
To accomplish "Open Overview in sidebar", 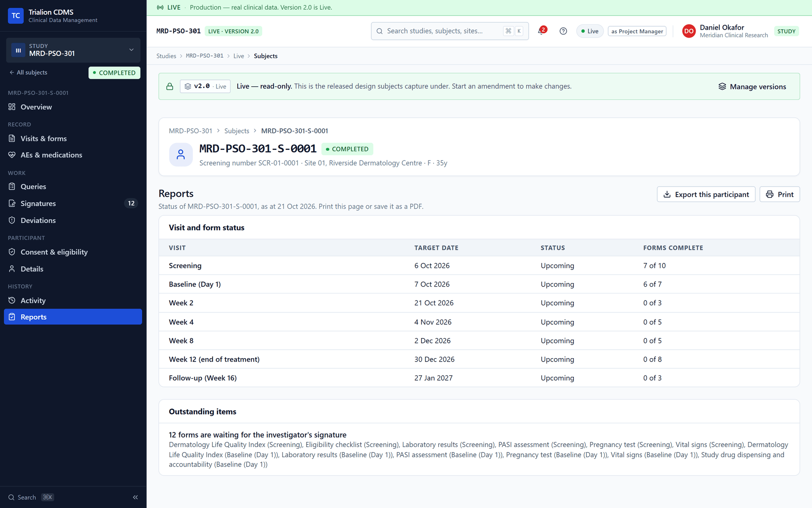I will point(73,107).
